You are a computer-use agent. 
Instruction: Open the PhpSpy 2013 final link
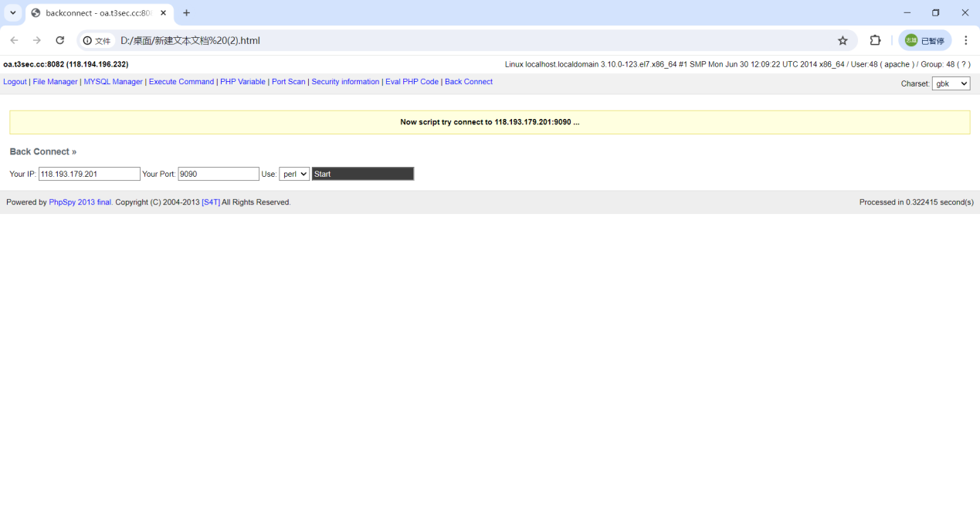click(80, 202)
